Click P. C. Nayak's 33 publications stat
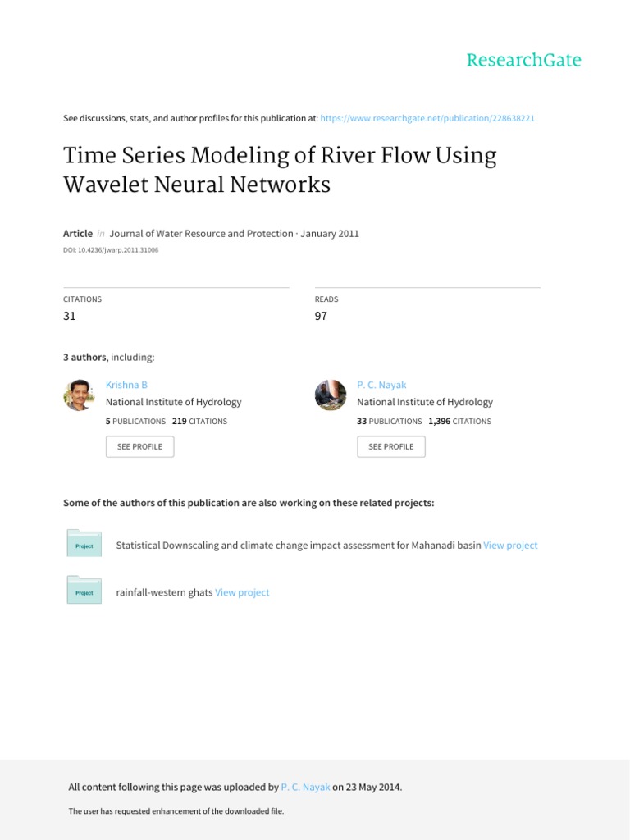630x840 pixels. tap(389, 421)
